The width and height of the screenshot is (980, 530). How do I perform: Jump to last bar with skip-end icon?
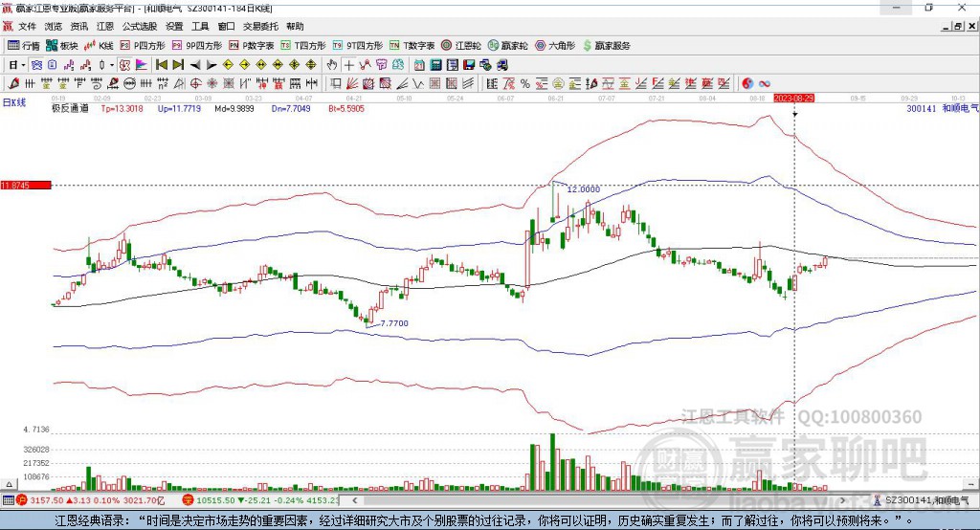[178, 65]
